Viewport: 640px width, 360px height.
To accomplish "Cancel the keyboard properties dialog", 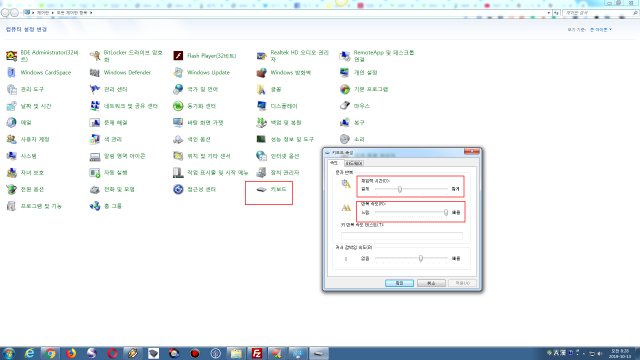I will coord(431,283).
